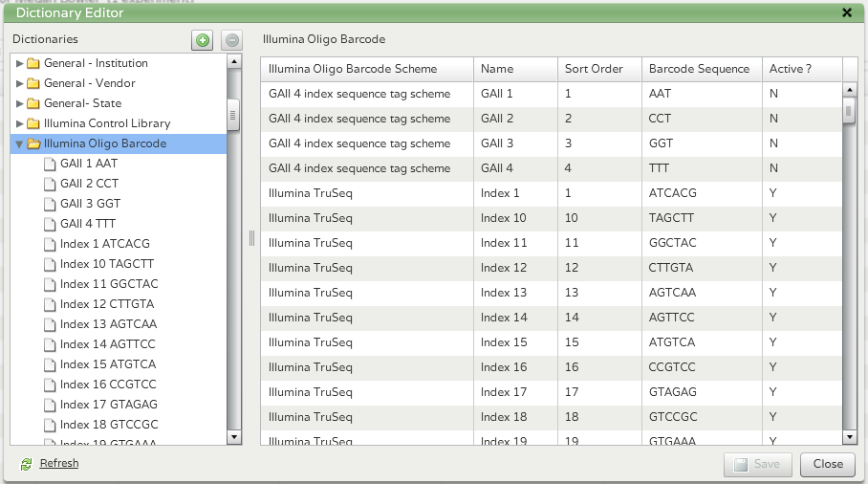Expand the General - Vendor tree node arrow
The height and width of the screenshot is (484, 868).
pos(19,83)
